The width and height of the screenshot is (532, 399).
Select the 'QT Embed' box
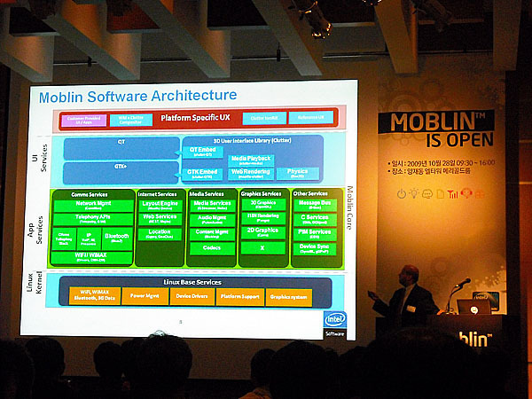pyautogui.click(x=203, y=152)
